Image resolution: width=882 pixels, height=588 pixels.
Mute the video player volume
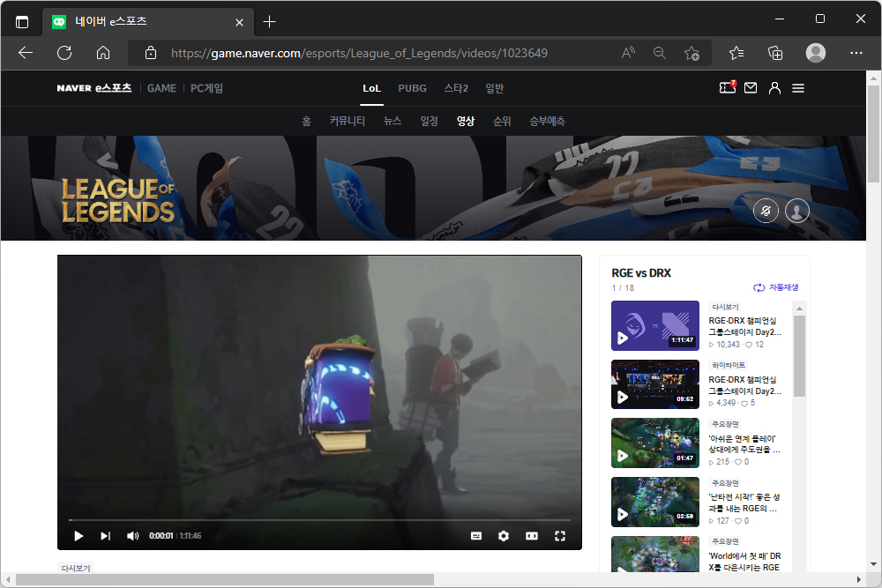click(x=133, y=536)
